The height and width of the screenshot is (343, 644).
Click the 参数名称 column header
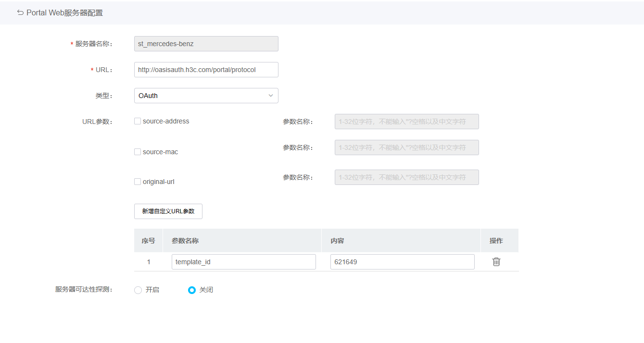coord(185,241)
